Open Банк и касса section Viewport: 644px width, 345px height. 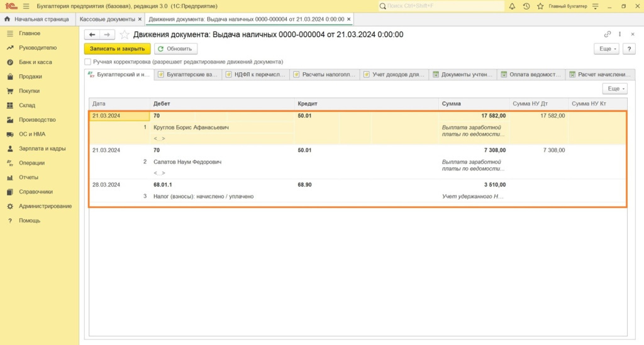[x=35, y=62]
